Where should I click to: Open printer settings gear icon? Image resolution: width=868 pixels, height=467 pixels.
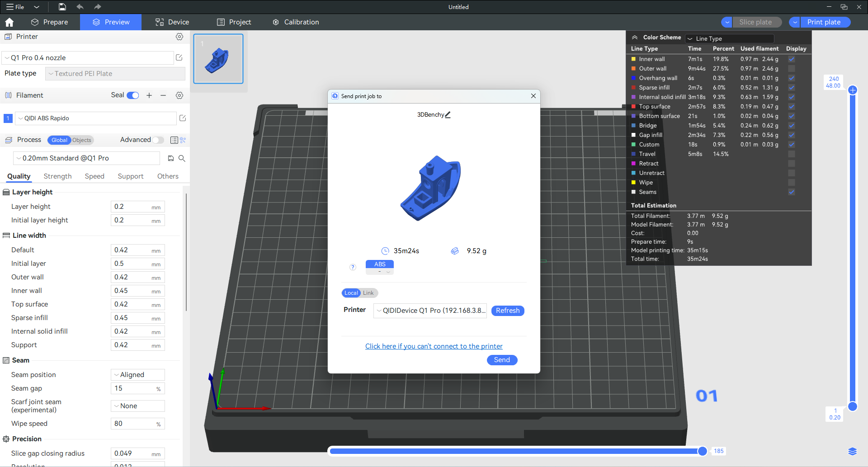click(179, 37)
